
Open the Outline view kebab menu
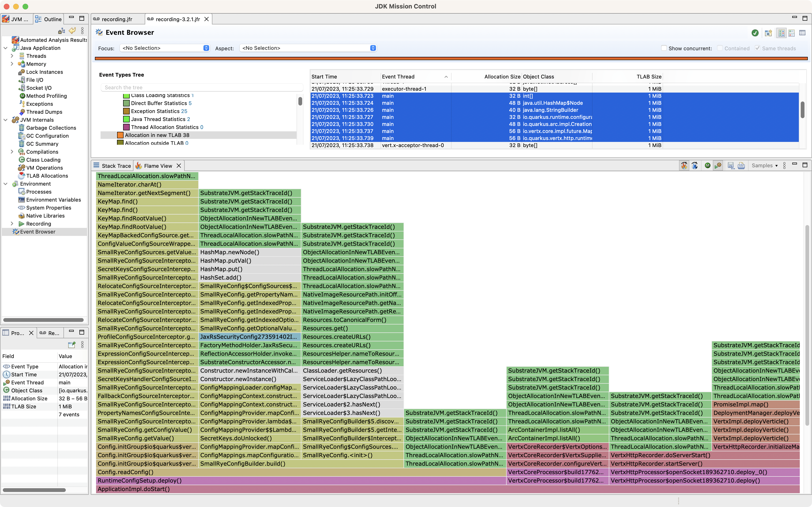pos(82,31)
